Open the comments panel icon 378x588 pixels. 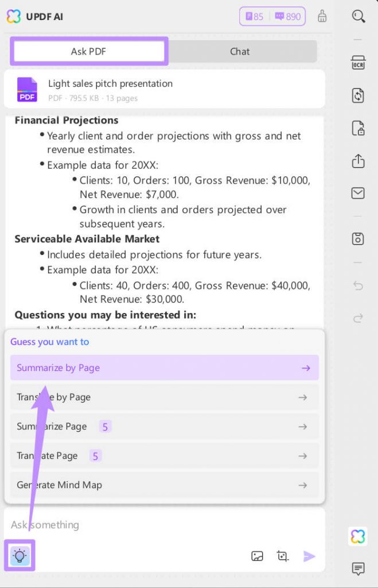pyautogui.click(x=358, y=568)
